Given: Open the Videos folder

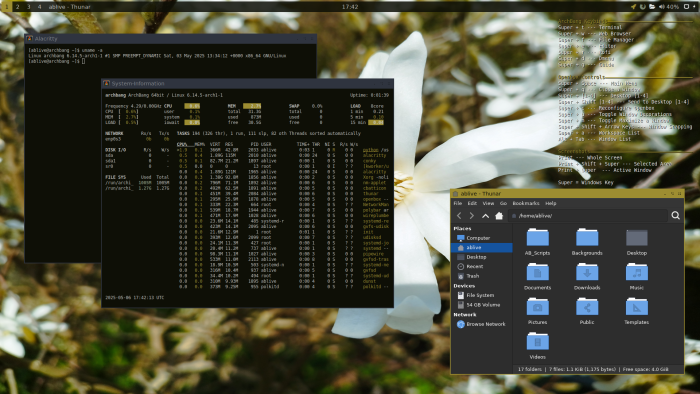Looking at the screenshot, I should pos(538,346).
